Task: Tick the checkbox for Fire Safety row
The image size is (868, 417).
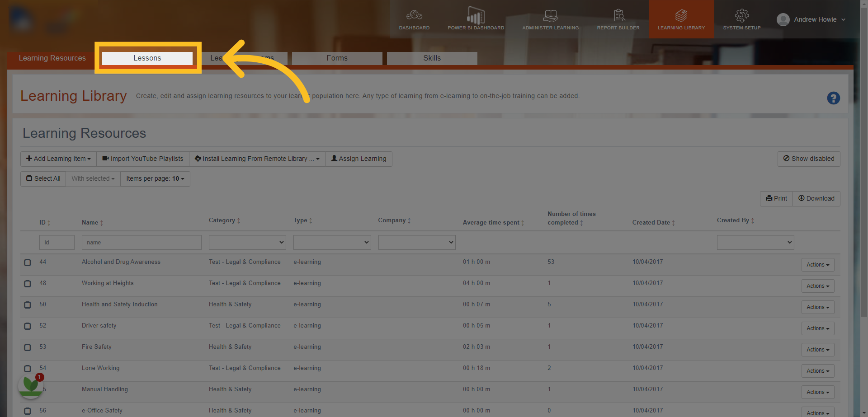Action: click(x=28, y=347)
